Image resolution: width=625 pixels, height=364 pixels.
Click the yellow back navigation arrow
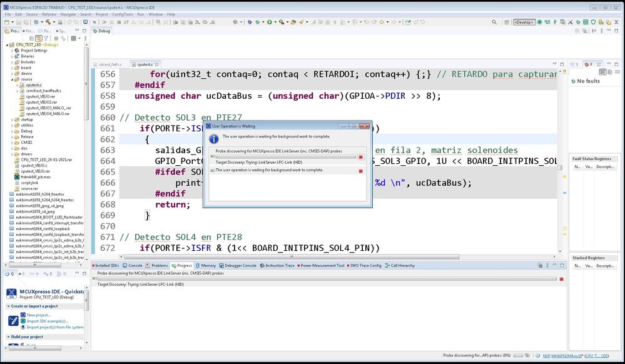tap(382, 22)
